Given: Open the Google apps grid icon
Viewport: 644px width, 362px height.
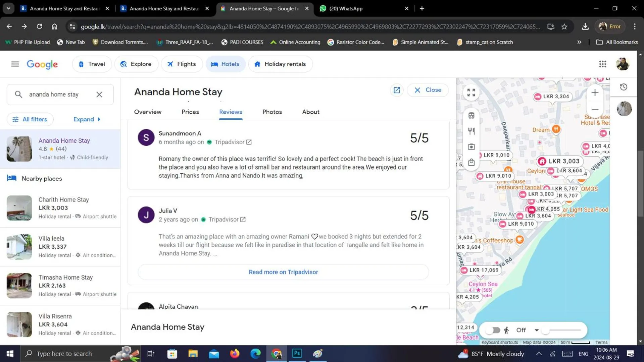Looking at the screenshot, I should 602,64.
